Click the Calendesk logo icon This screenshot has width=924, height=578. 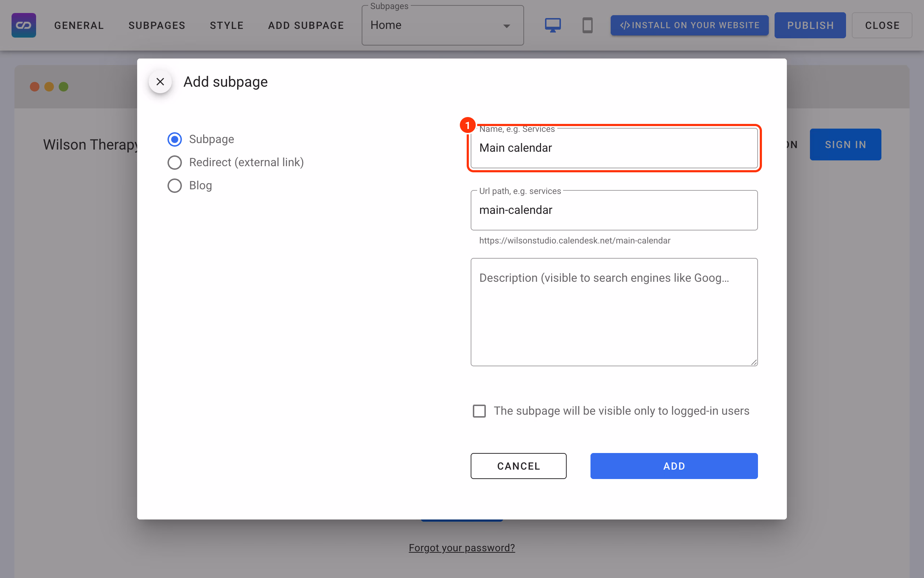click(x=24, y=25)
